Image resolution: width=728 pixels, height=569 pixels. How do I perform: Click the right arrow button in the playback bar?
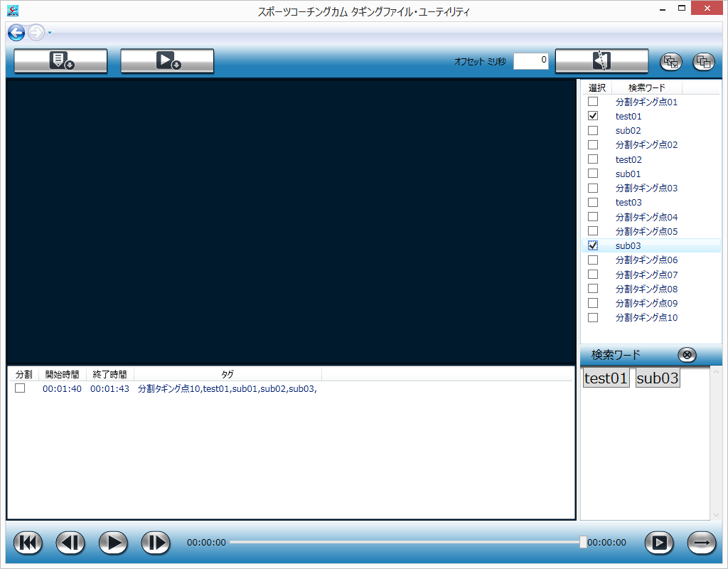[702, 543]
